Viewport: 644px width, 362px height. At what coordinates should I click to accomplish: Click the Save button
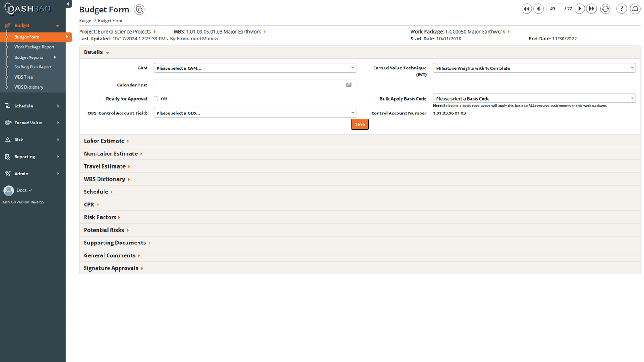360,124
